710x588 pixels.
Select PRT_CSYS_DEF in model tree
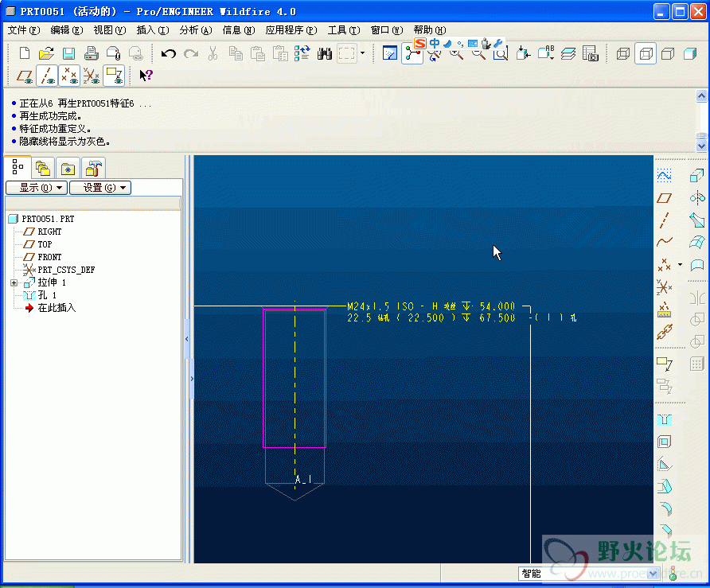click(66, 270)
